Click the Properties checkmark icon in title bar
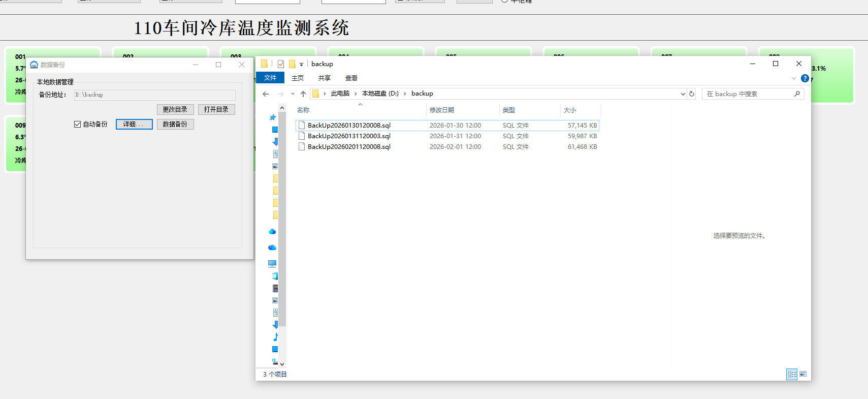868x399 pixels. point(281,64)
